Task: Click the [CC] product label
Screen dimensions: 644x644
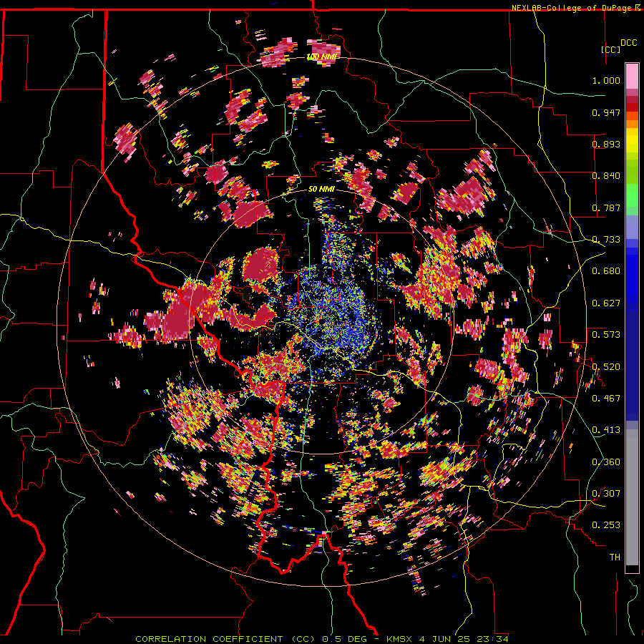Action: pos(611,49)
